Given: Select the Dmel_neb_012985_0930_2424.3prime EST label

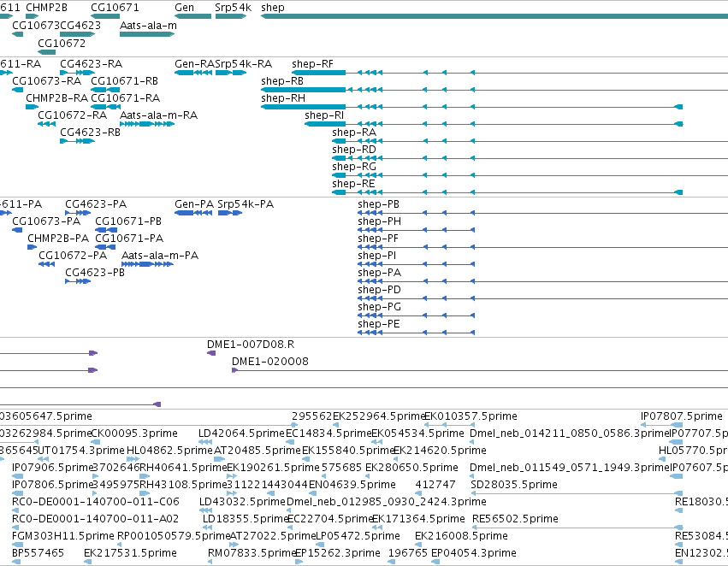Looking at the screenshot, I should pyautogui.click(x=387, y=503).
